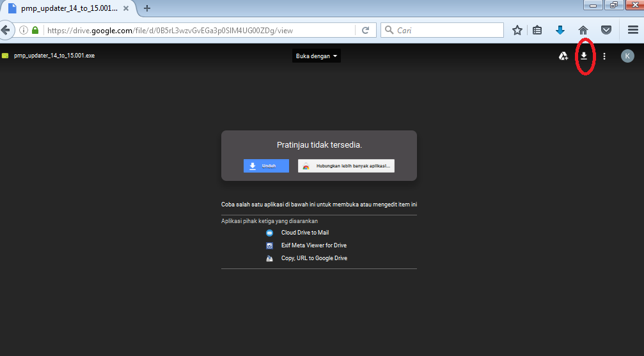Click the Pocket save icon

pyautogui.click(x=606, y=30)
